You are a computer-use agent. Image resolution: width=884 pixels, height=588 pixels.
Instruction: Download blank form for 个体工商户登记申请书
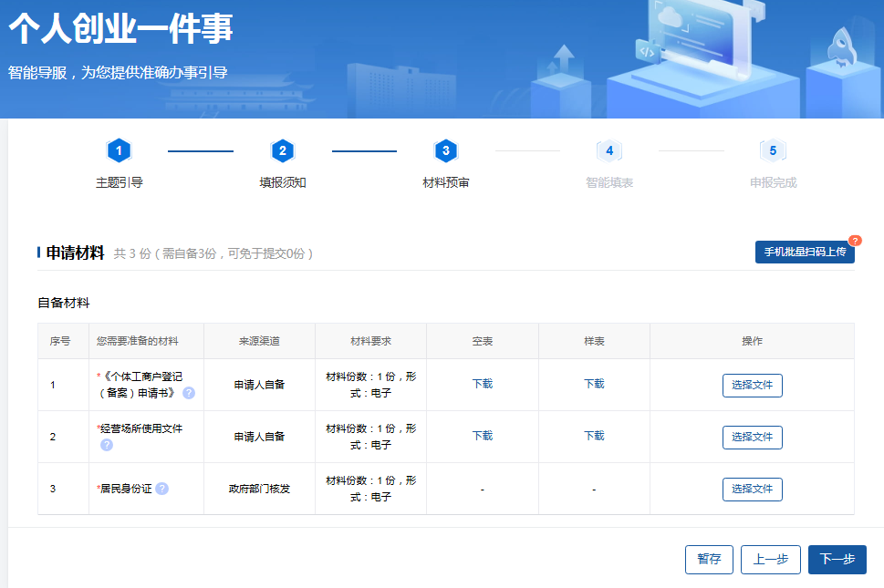pos(482,384)
